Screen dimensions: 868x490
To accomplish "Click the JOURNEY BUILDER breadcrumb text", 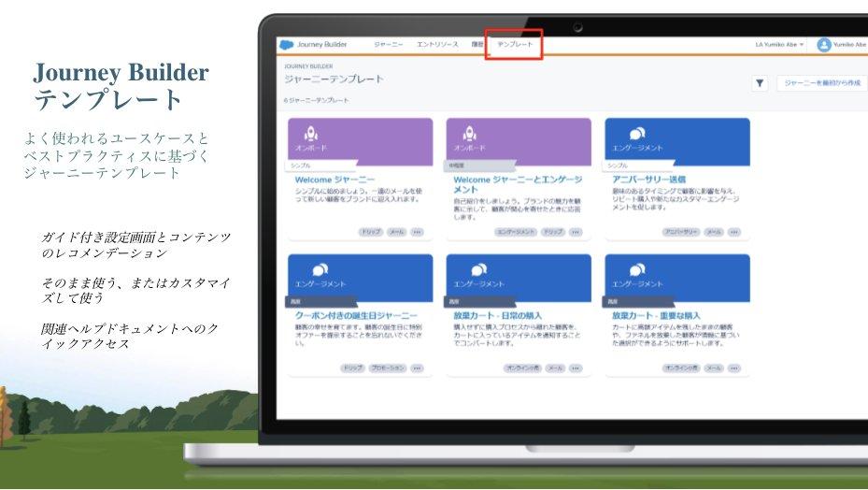I will coord(308,66).
